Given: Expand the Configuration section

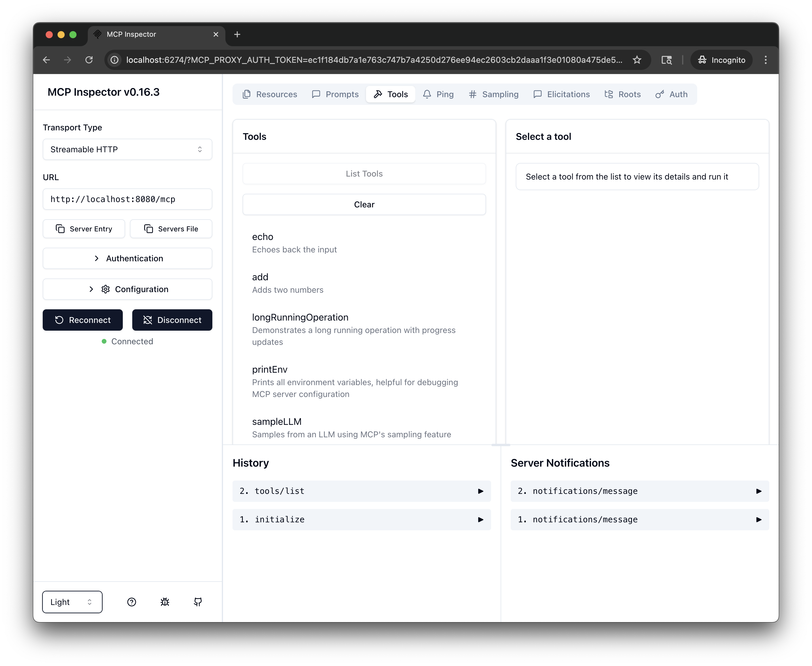Looking at the screenshot, I should (x=127, y=289).
